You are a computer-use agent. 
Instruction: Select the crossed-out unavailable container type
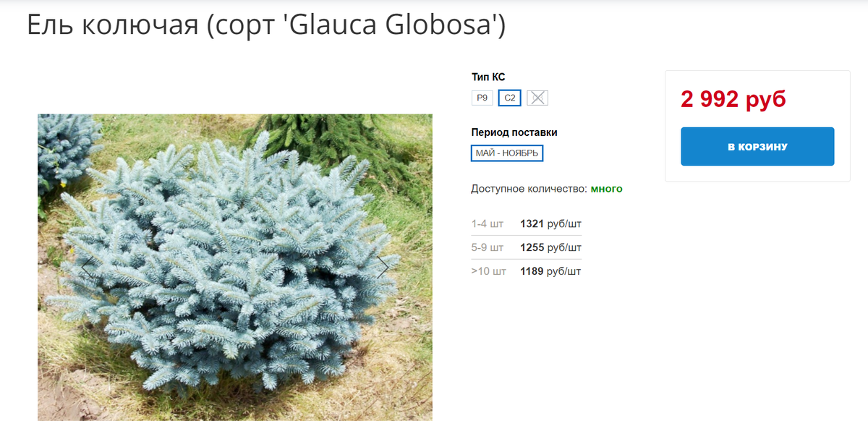point(537,98)
